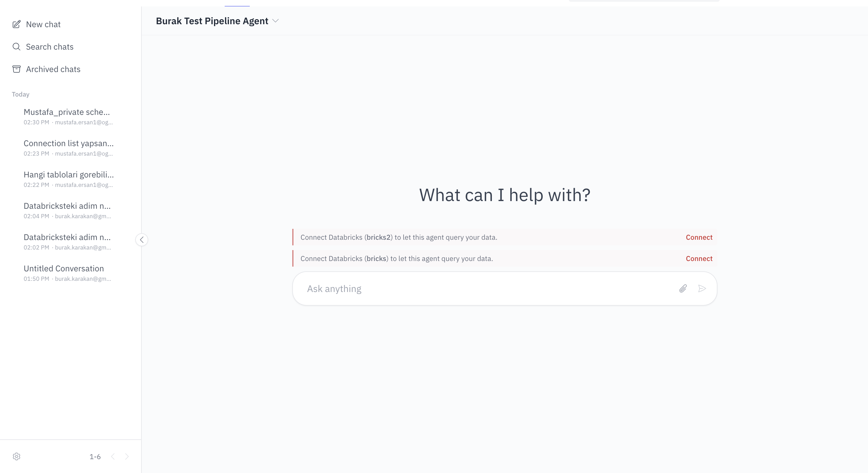Open the Mustafa_private sche... conversation

69,117
